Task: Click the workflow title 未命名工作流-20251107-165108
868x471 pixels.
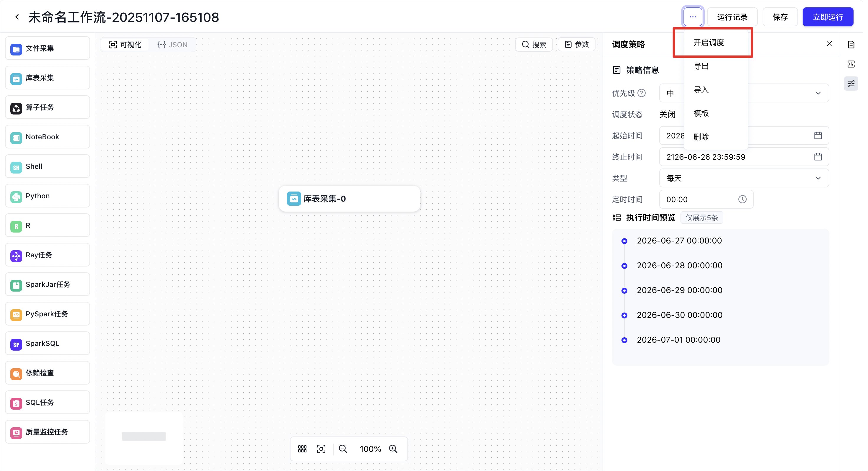Action: (124, 17)
